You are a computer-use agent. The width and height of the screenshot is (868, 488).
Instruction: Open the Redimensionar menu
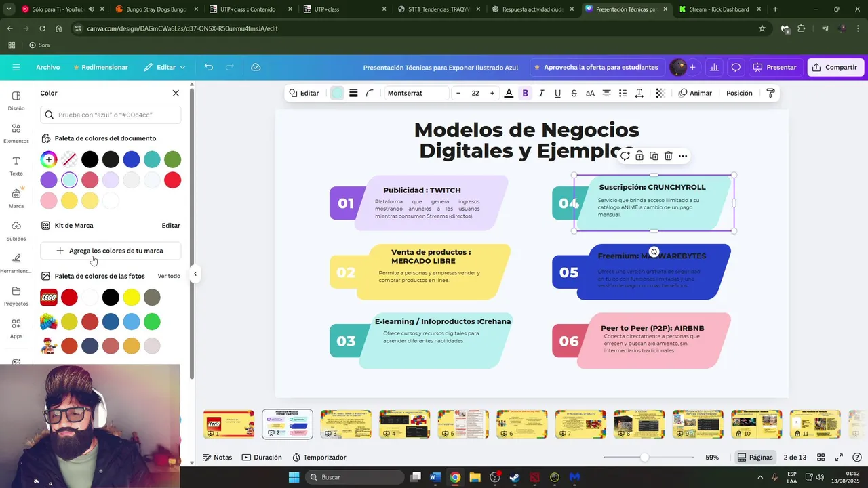tap(100, 67)
